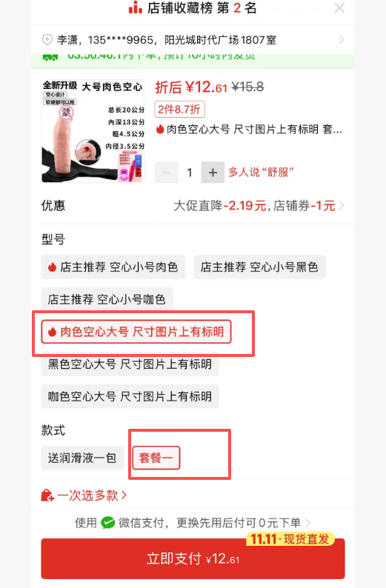The image size is (386, 588).
Task: Close the purchase panel with the X
Action: (339, 8)
